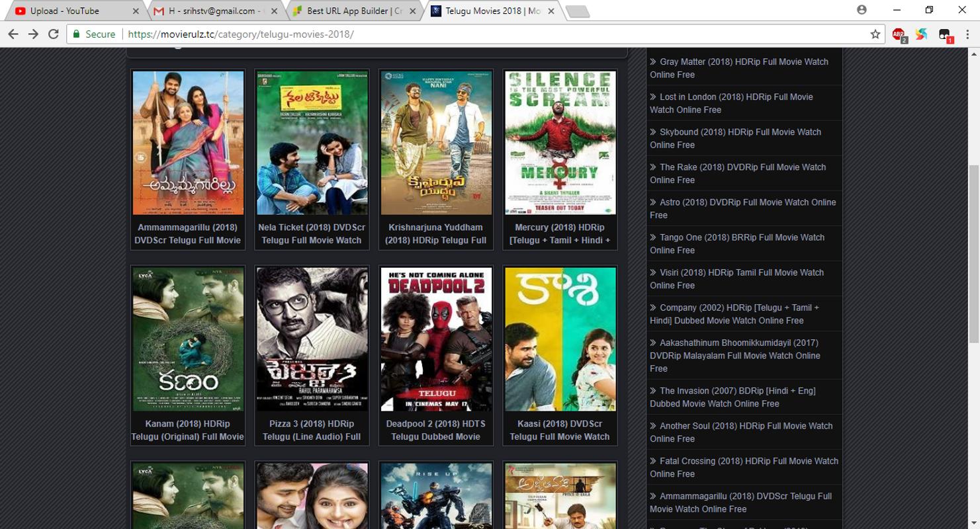The image size is (980, 529).
Task: Click Kaasi (2018) DVDScr title link
Action: [560, 430]
